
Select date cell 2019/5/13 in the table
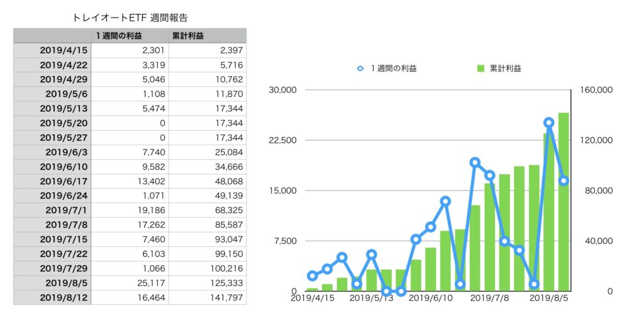[52, 109]
